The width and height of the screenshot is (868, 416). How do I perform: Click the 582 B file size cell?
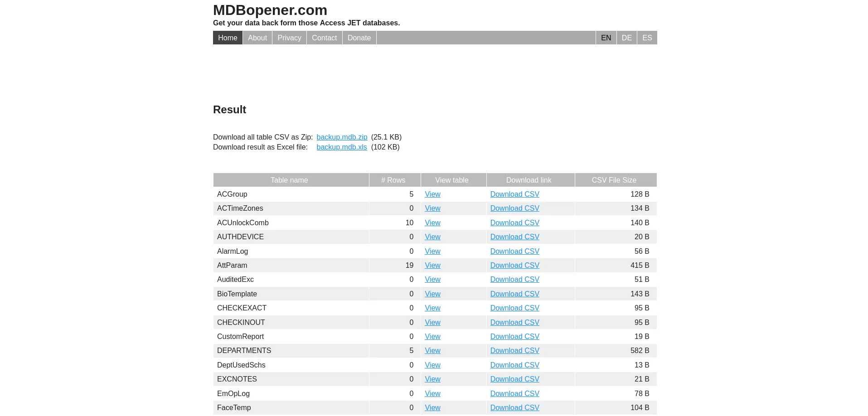coord(616,350)
